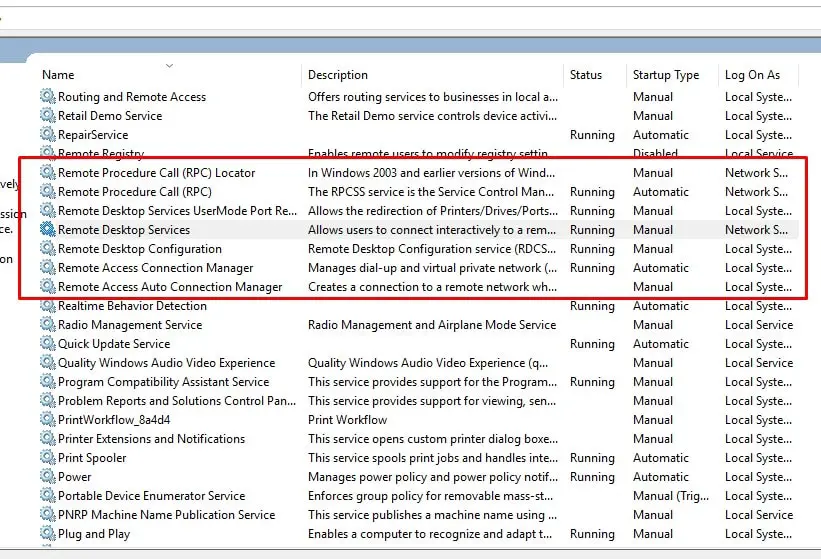Image resolution: width=821 pixels, height=559 pixels.
Task: Select the Plug and Play service name
Action: click(x=94, y=534)
